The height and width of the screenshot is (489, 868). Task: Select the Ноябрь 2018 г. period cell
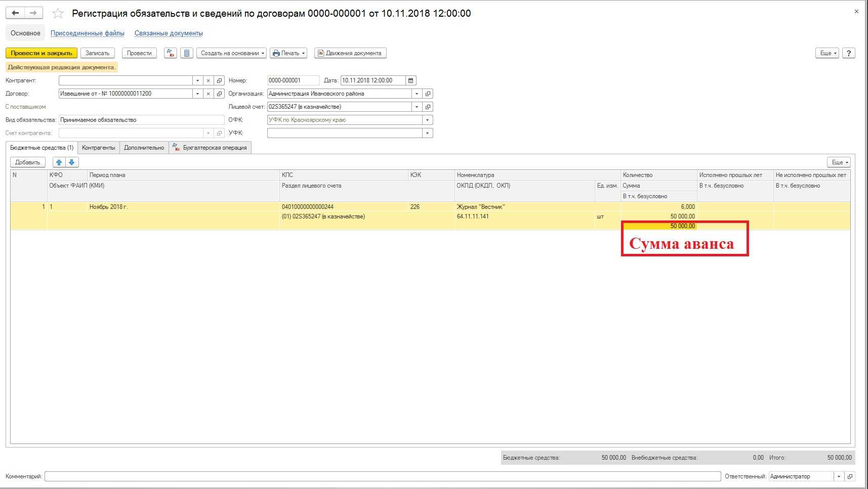click(184, 207)
